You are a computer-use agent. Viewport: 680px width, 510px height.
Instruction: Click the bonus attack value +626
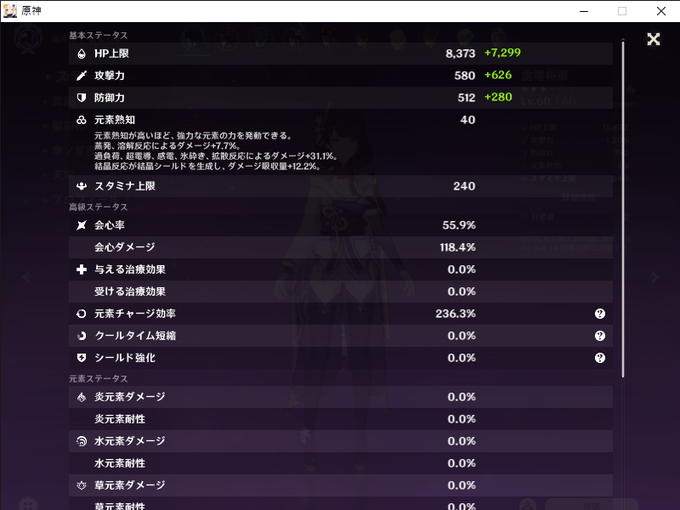click(x=498, y=75)
